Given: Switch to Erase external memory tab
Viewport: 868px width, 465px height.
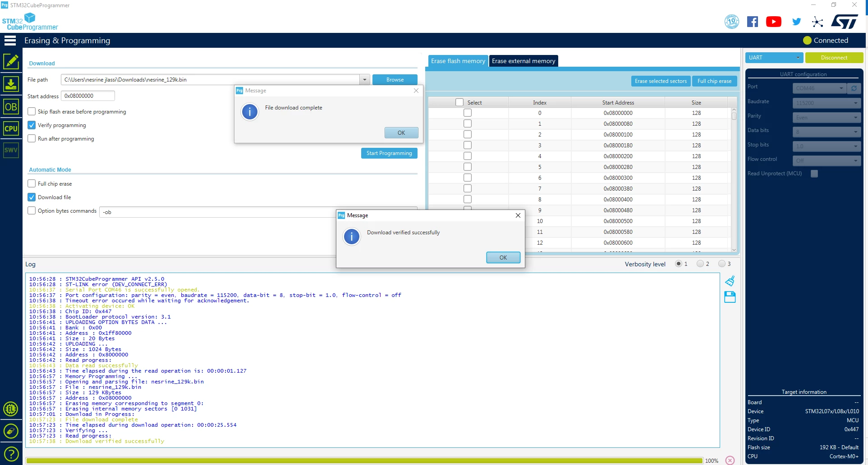Looking at the screenshot, I should (524, 61).
